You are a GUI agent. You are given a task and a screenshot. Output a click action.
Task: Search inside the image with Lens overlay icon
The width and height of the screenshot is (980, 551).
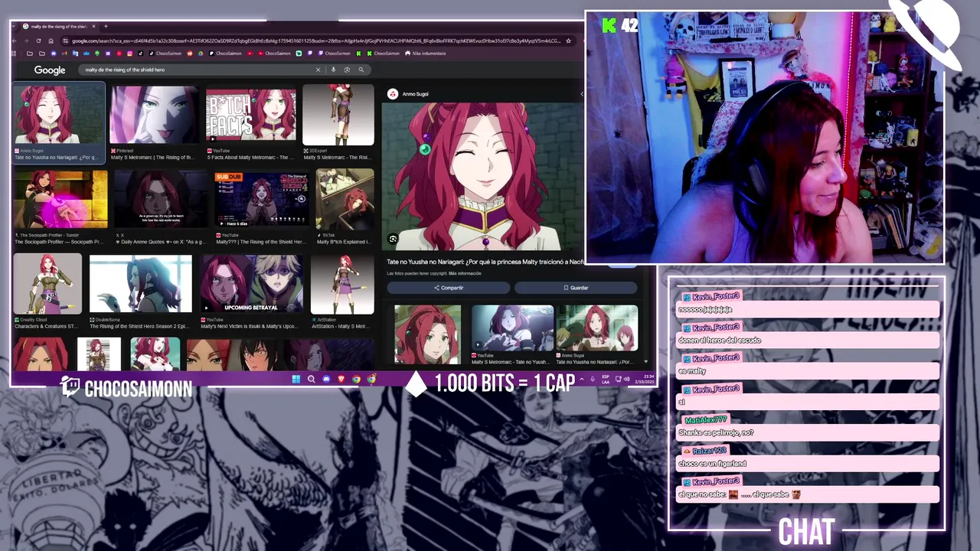tap(393, 239)
